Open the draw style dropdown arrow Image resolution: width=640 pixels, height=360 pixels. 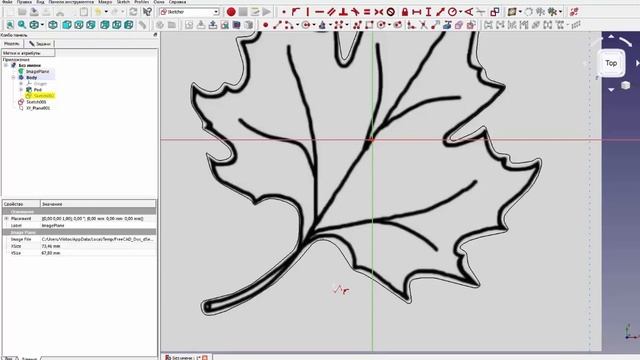pos(42,25)
